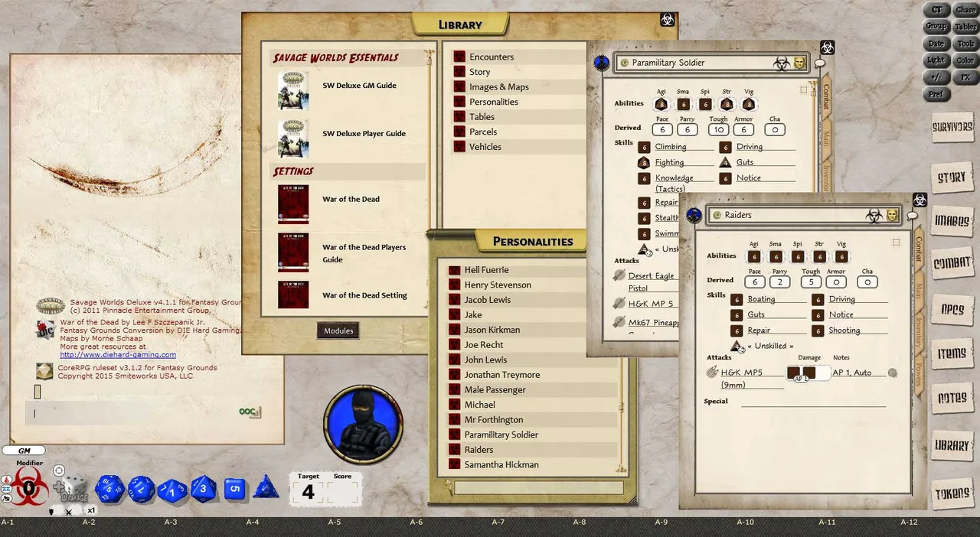Toggle checkbox at top of Paramilitary Soldier sheet
Viewport: 980px width, 537px height.
[804, 89]
